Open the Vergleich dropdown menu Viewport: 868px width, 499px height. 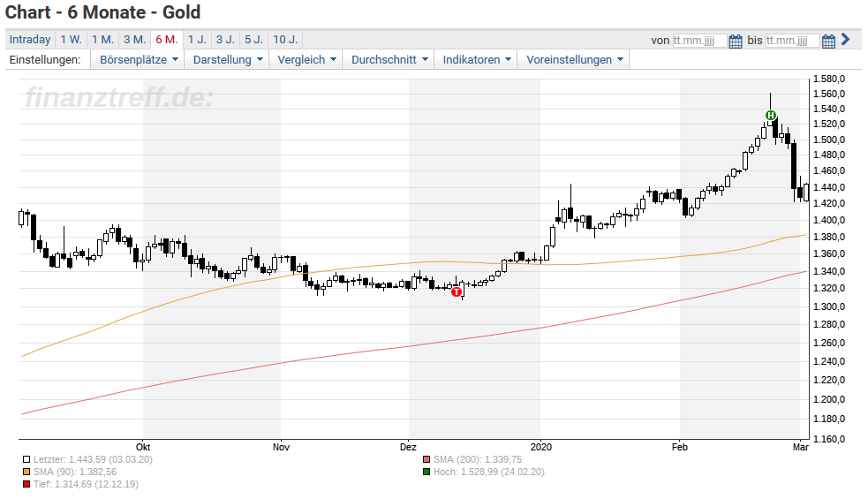pos(306,59)
